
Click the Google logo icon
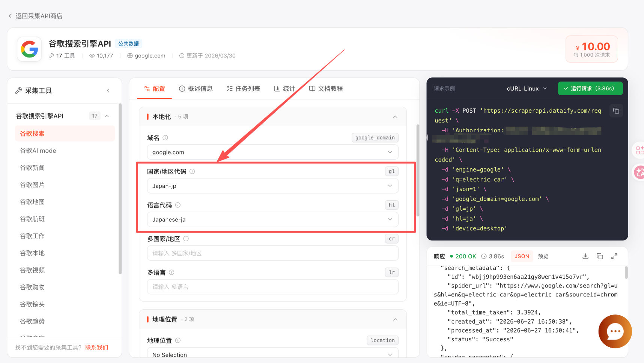29,49
